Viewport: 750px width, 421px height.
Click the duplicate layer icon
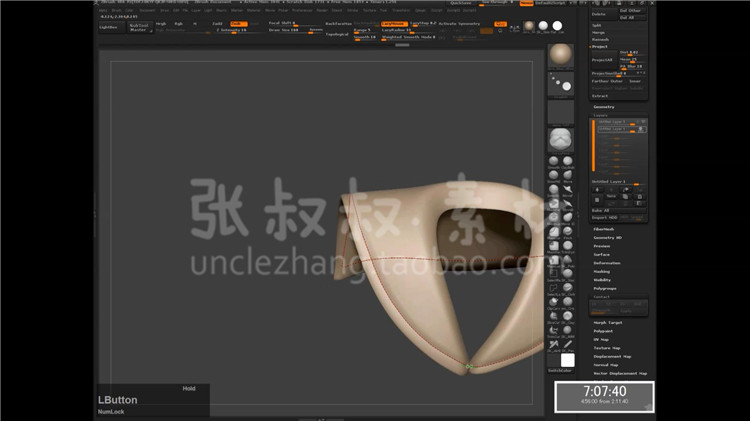(x=625, y=197)
